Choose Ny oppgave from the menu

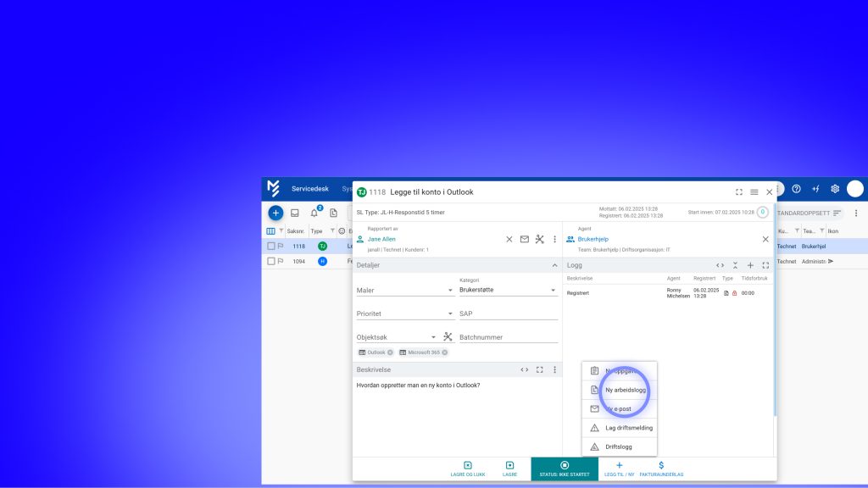click(x=620, y=371)
